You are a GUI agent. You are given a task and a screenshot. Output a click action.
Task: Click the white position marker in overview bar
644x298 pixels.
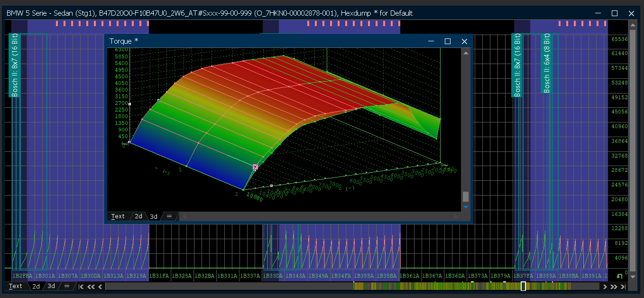click(x=523, y=286)
